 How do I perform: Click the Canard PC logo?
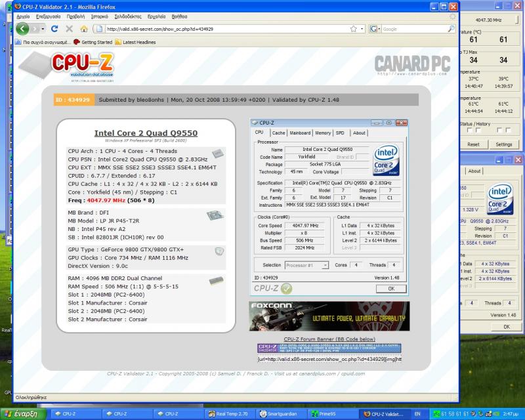[x=412, y=65]
